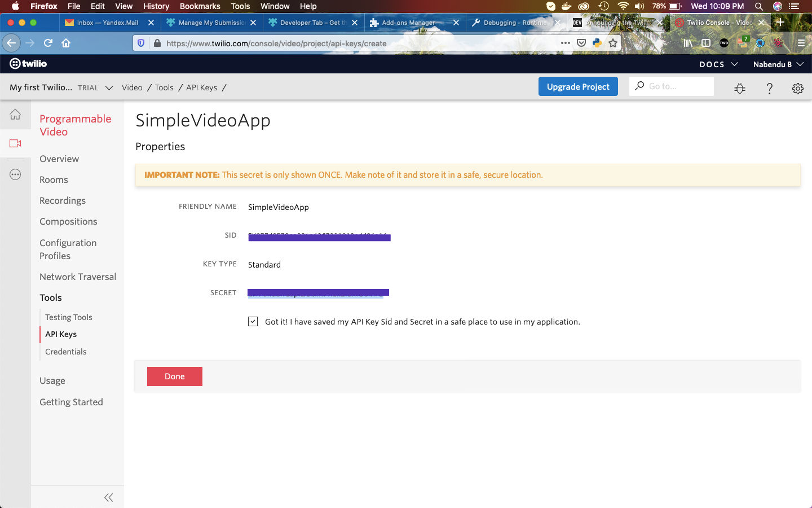This screenshot has height=508, width=812.
Task: Open the Nabendu B account dropdown
Action: 778,64
